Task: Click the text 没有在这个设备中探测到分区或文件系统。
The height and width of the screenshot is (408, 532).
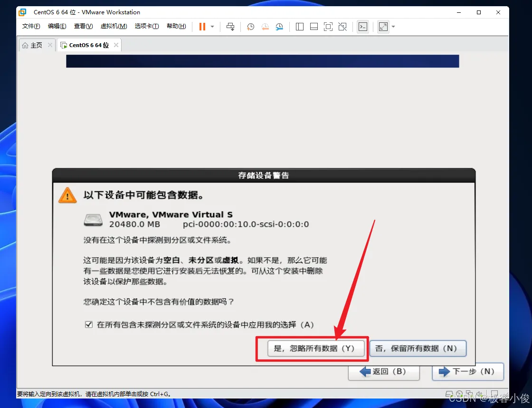Action: pos(158,240)
